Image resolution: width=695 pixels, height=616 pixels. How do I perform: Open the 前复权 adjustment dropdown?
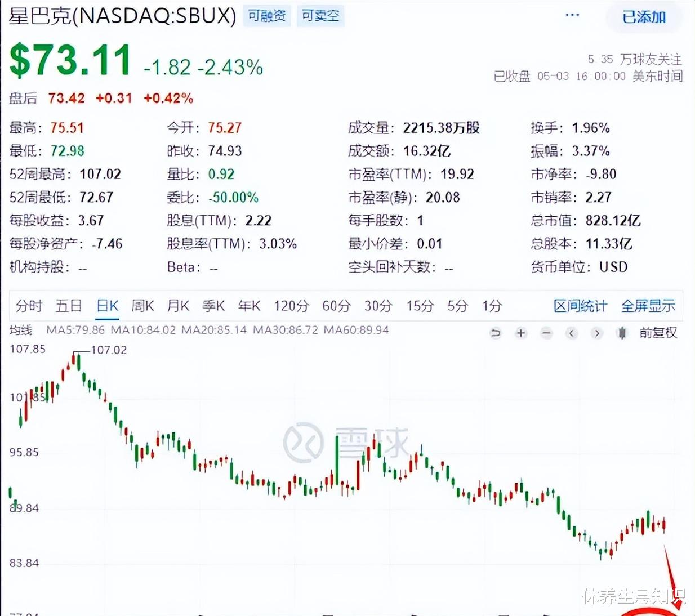658,333
